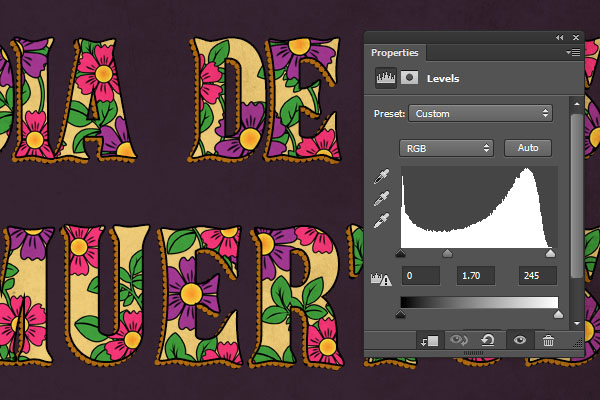
Task: Click the panel resize grip corner
Action: (x=578, y=343)
